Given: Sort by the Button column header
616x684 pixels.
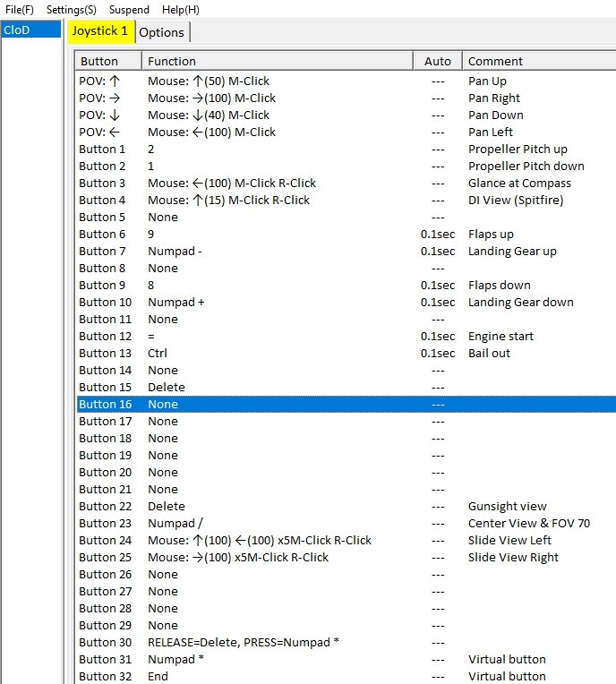Looking at the screenshot, I should point(108,61).
